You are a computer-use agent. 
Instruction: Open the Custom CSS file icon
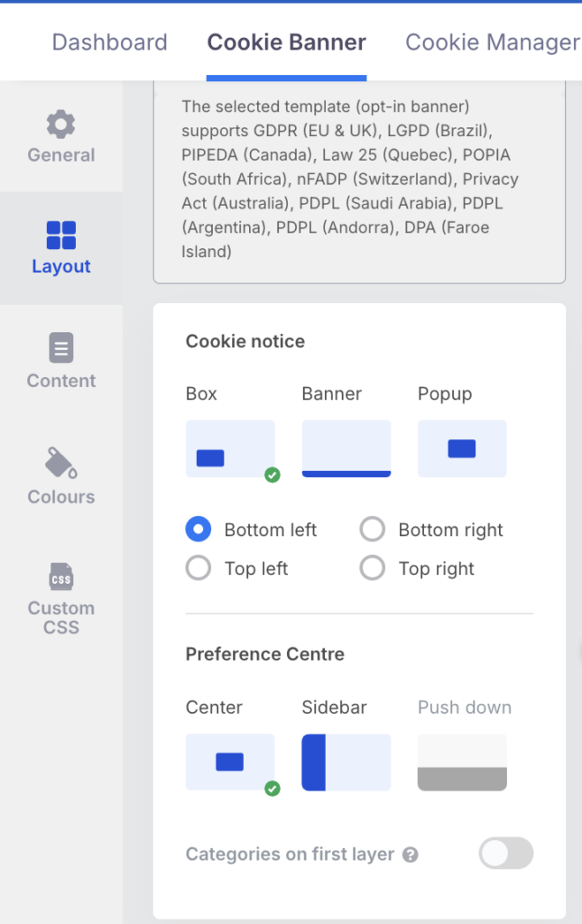[60, 576]
